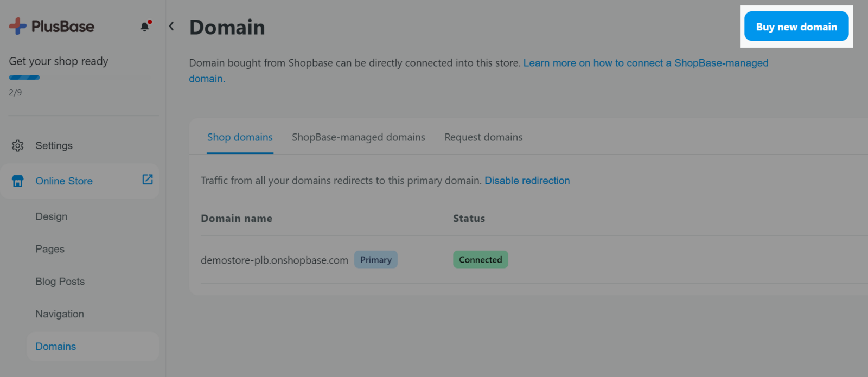Click the back arrow beside Domain
This screenshot has width=868, height=377.
[x=171, y=26]
